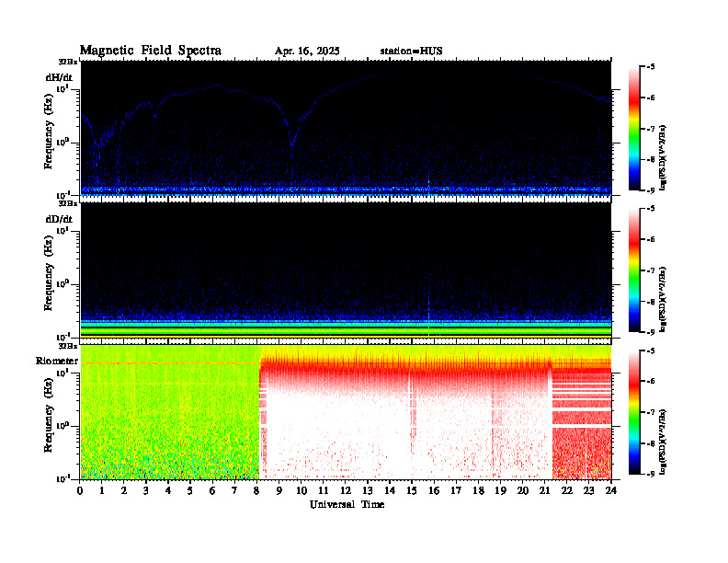Click the hour "1" tick label
The image size is (728, 563).
(x=102, y=491)
